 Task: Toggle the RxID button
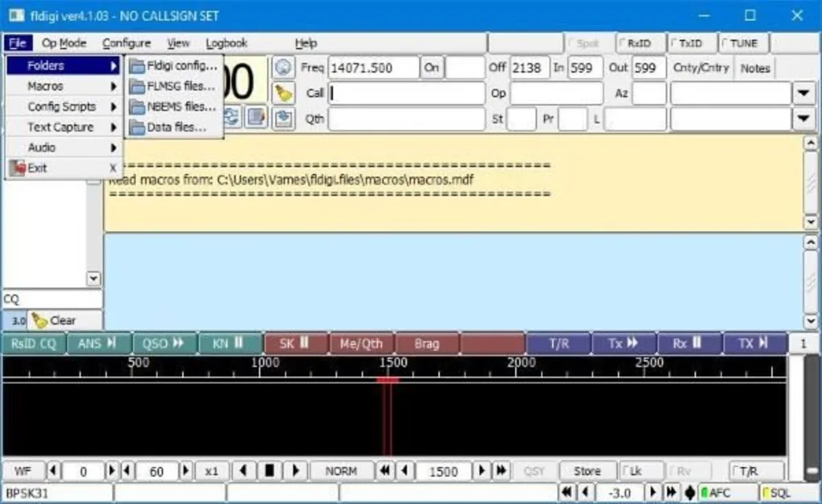pos(635,43)
